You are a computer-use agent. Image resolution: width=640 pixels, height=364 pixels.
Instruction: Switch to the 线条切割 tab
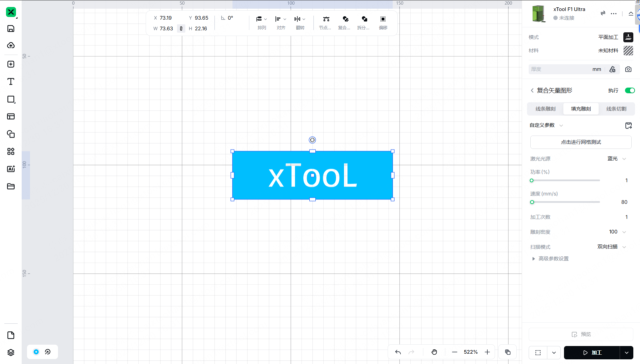tap(616, 109)
